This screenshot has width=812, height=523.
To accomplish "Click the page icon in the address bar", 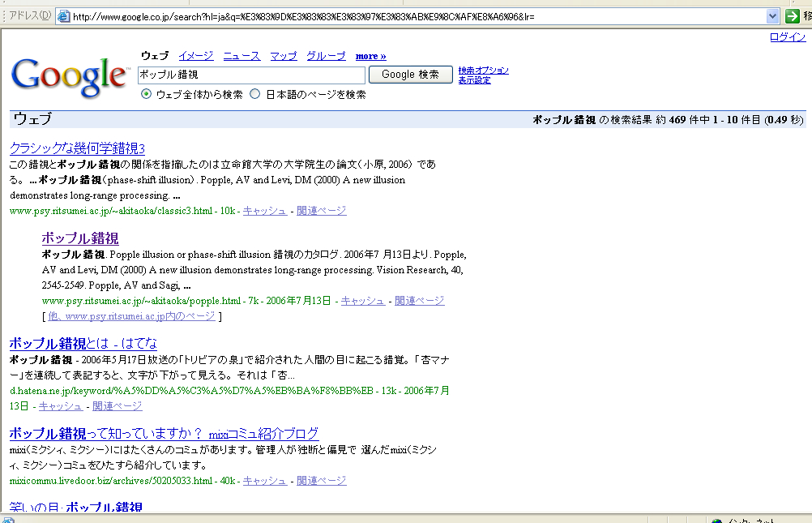I will pos(63,16).
